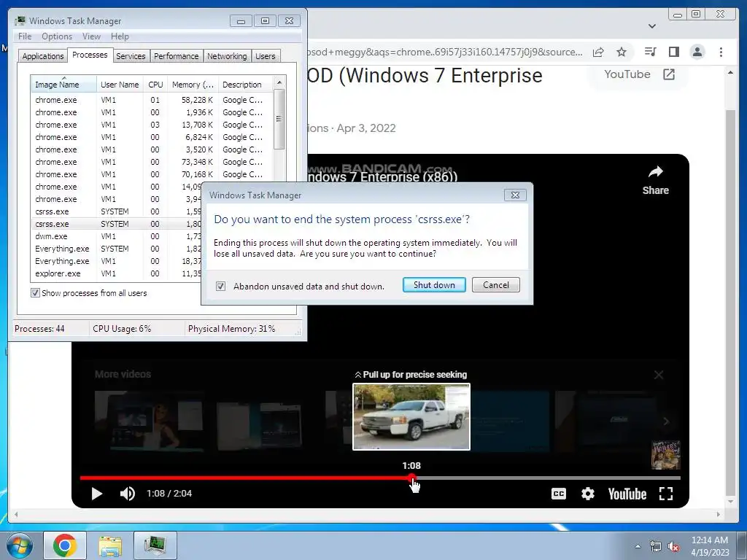Open Chrome media controls icon
Image resolution: width=747 pixels, height=560 pixels.
tap(650, 52)
